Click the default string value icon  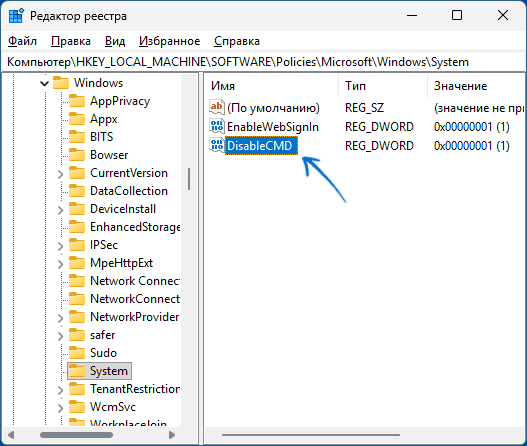point(217,108)
